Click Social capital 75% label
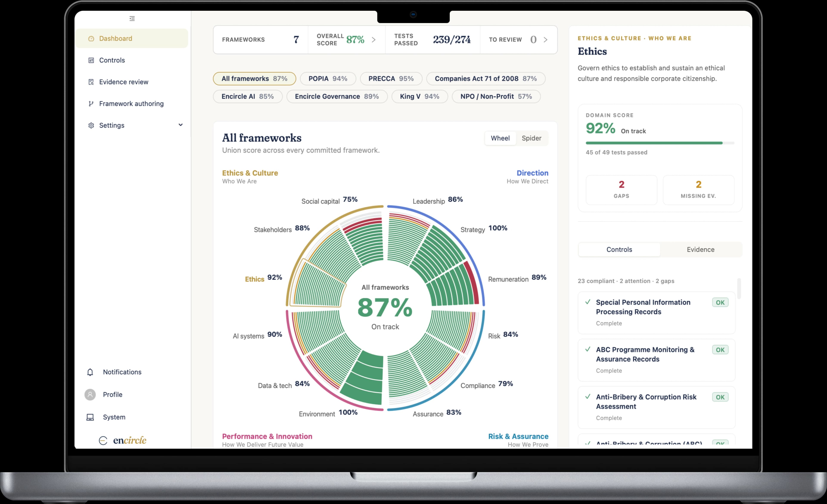The height and width of the screenshot is (504, 827). pyautogui.click(x=329, y=201)
